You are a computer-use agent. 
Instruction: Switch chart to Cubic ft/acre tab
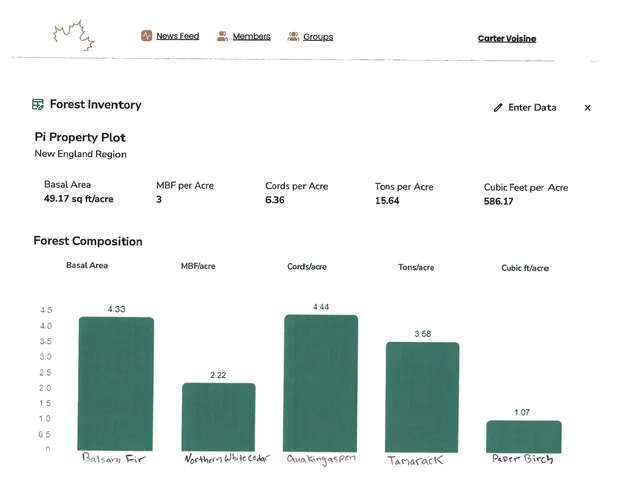(525, 268)
